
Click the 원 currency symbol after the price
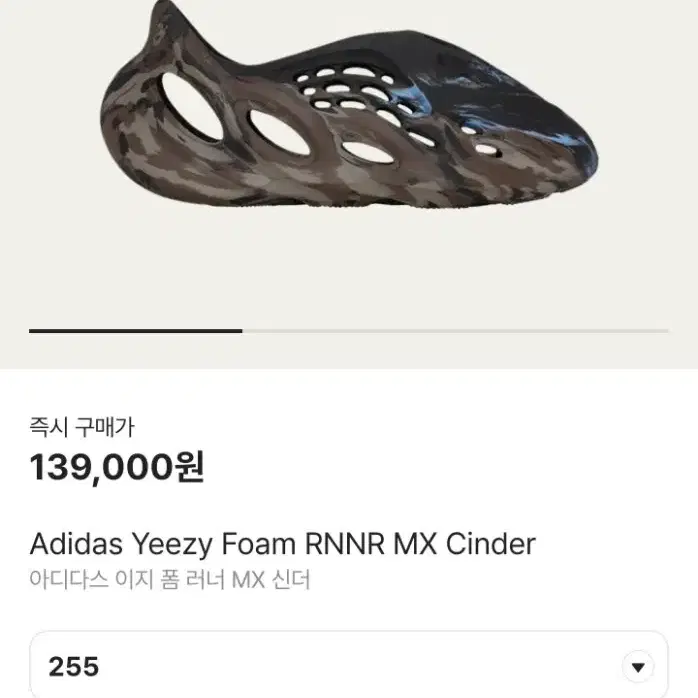click(190, 467)
